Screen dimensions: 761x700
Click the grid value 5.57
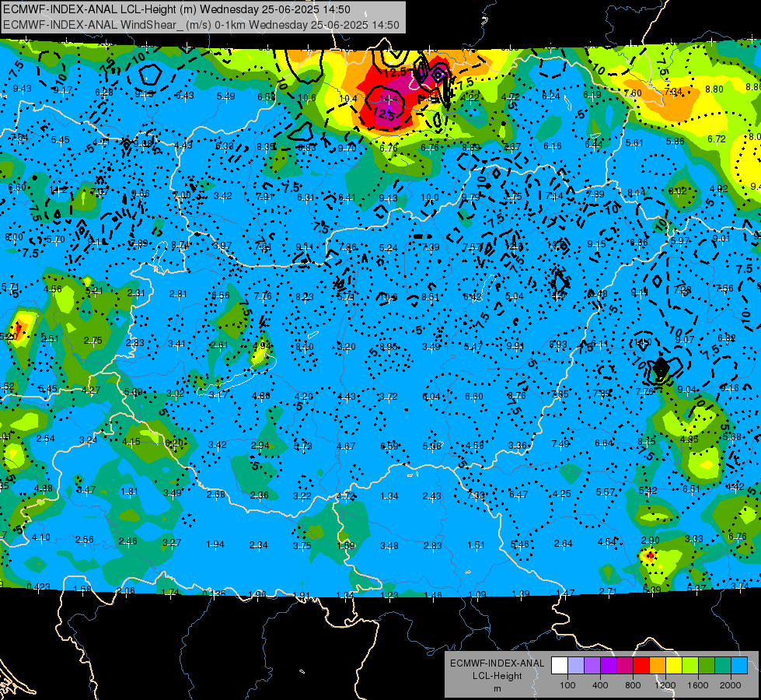pyautogui.click(x=606, y=492)
